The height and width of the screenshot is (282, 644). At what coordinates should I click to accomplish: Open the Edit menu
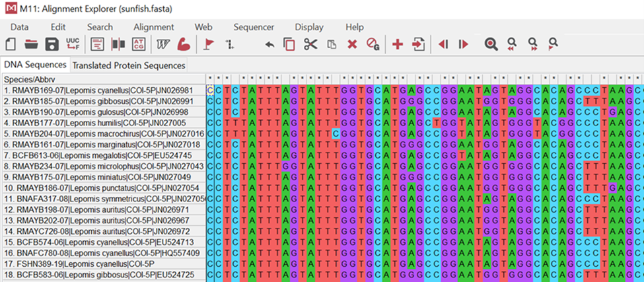pyautogui.click(x=58, y=27)
